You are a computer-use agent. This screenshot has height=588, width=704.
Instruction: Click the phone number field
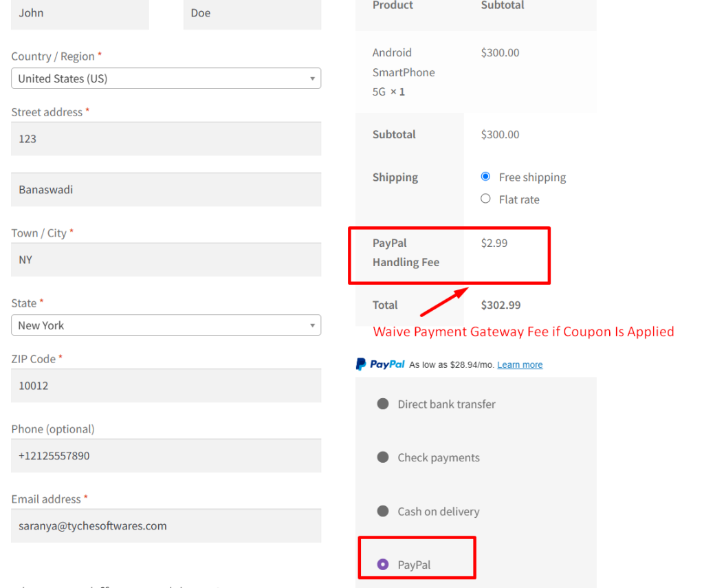pyautogui.click(x=165, y=455)
